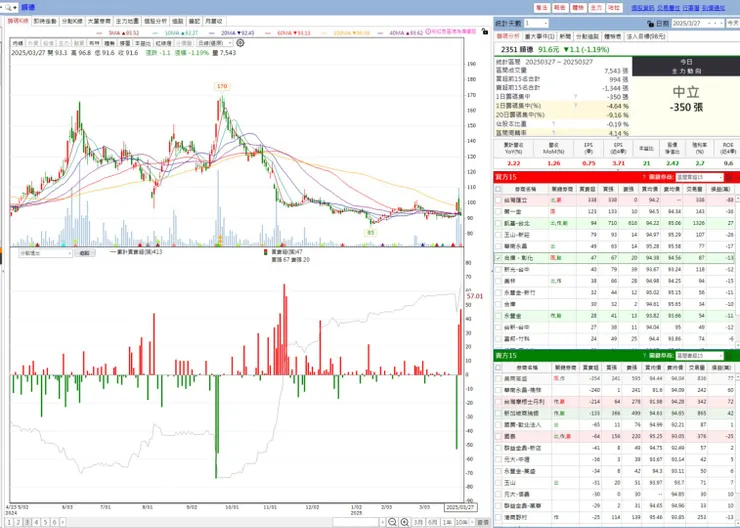Click the chart settings gear icon
The height and width of the screenshot is (528, 740).
(240, 43)
